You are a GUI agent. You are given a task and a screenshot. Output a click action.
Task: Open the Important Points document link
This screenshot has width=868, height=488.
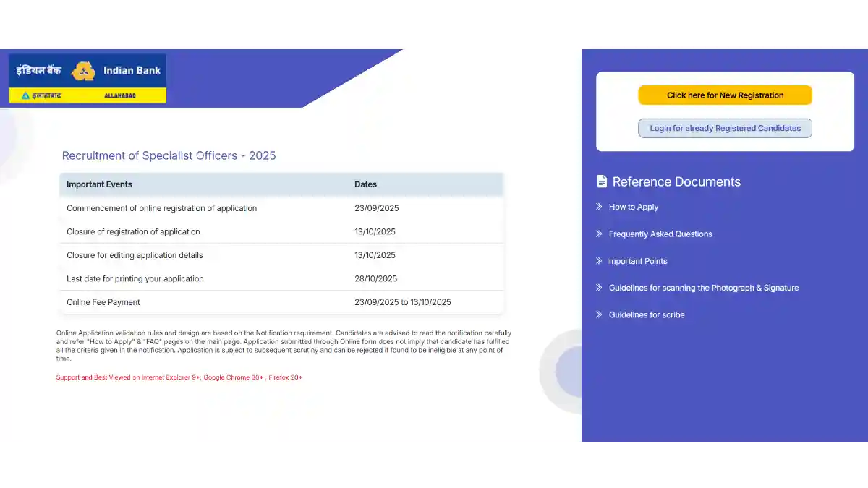coord(637,261)
